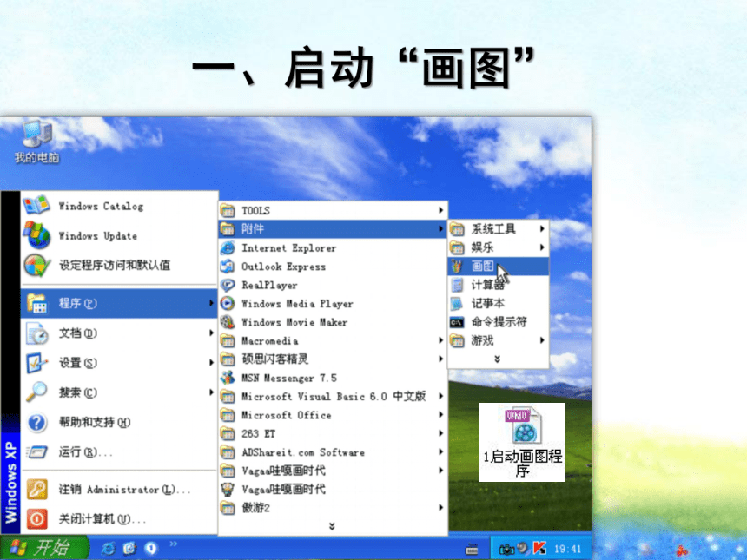Click the Outlook Express icon
This screenshot has width=747, height=560.
tap(228, 267)
